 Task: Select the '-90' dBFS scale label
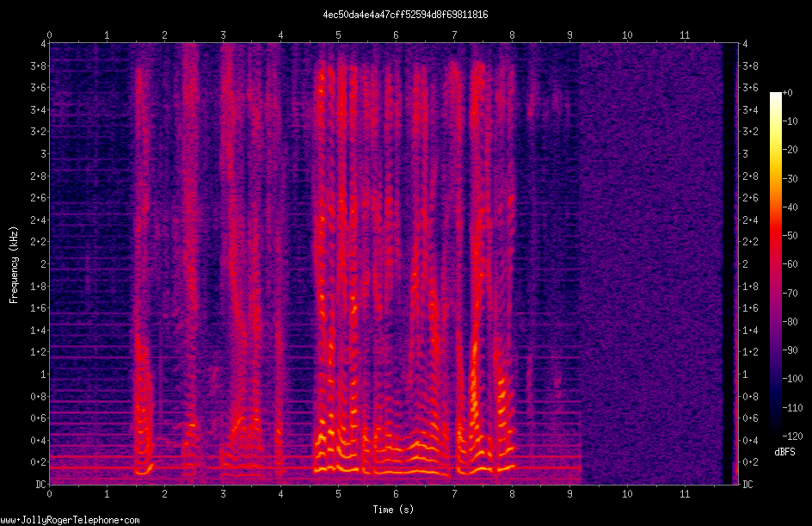[790, 350]
